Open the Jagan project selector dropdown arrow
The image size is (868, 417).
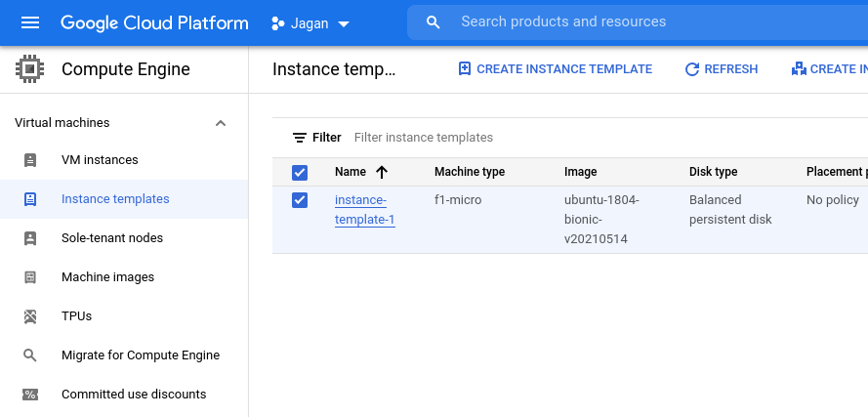click(x=344, y=23)
